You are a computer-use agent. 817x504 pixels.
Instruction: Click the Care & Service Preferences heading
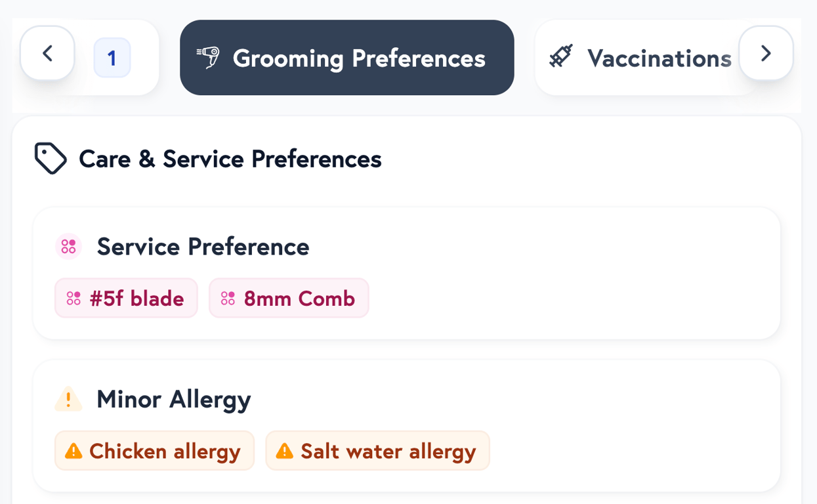(230, 158)
